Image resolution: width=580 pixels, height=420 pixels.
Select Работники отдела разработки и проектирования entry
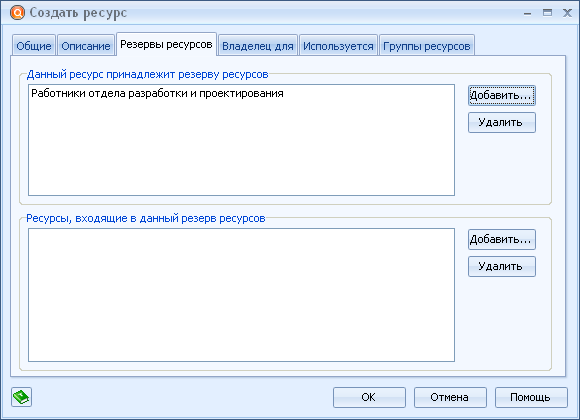coord(157,93)
